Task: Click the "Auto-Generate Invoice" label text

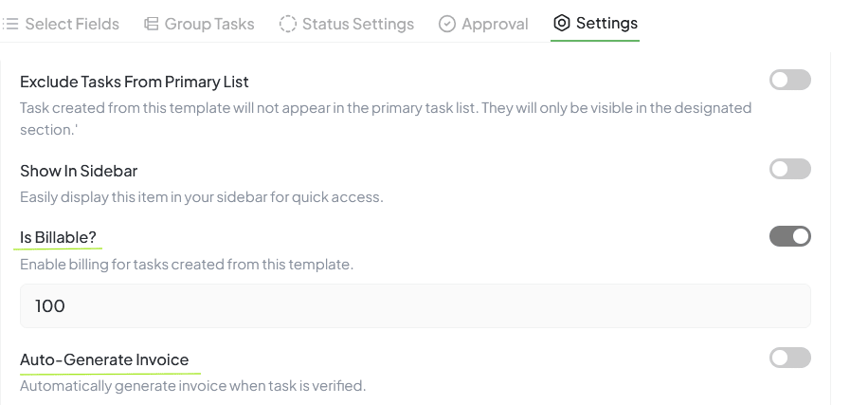Action: [x=104, y=359]
